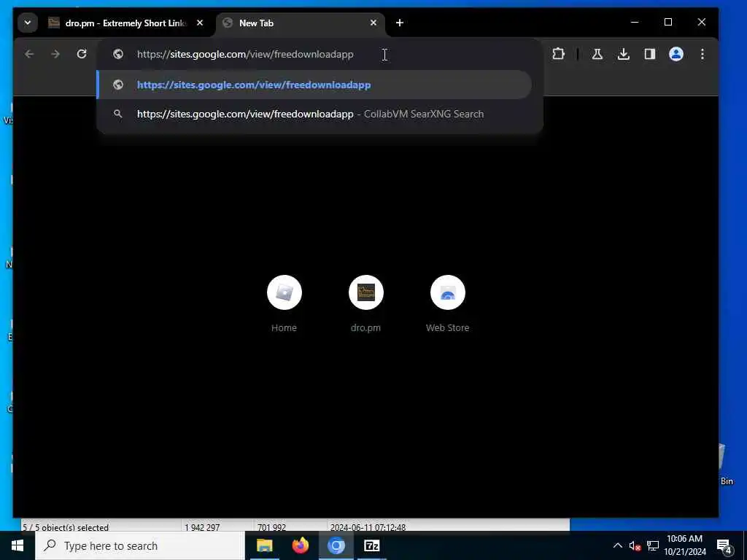The height and width of the screenshot is (560, 747).
Task: Open Chrome Labs flask icon
Action: (x=597, y=54)
